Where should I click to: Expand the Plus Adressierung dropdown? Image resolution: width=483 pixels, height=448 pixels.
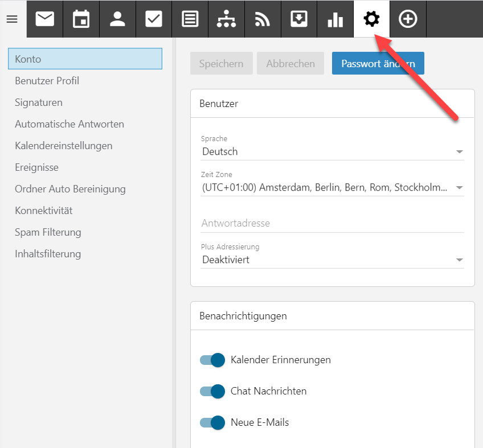tap(332, 260)
